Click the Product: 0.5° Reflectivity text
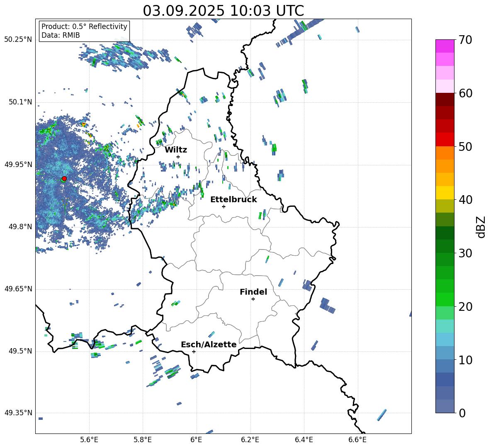This screenshot has width=491, height=448. [x=84, y=27]
